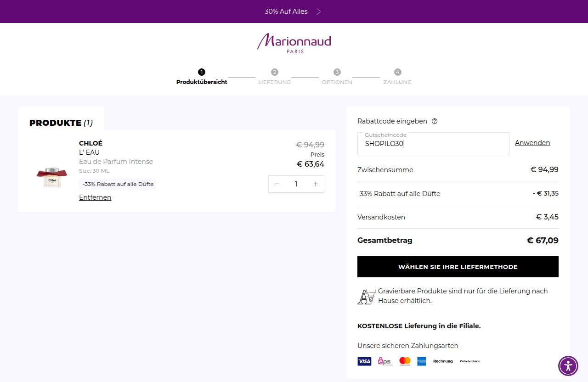Viewport: 588px width, 382px height.
Task: Click 'Unsere sicheren Zahlungsarten' text
Action: pyautogui.click(x=408, y=346)
